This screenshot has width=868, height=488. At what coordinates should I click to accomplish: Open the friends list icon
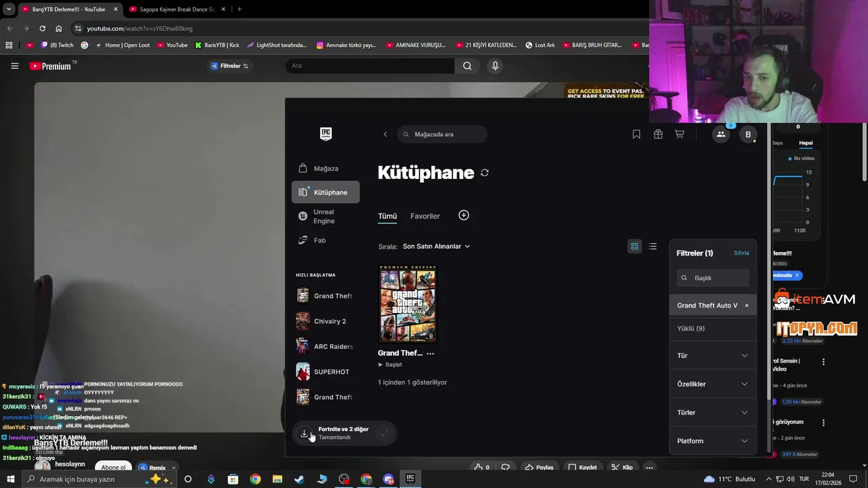point(721,134)
